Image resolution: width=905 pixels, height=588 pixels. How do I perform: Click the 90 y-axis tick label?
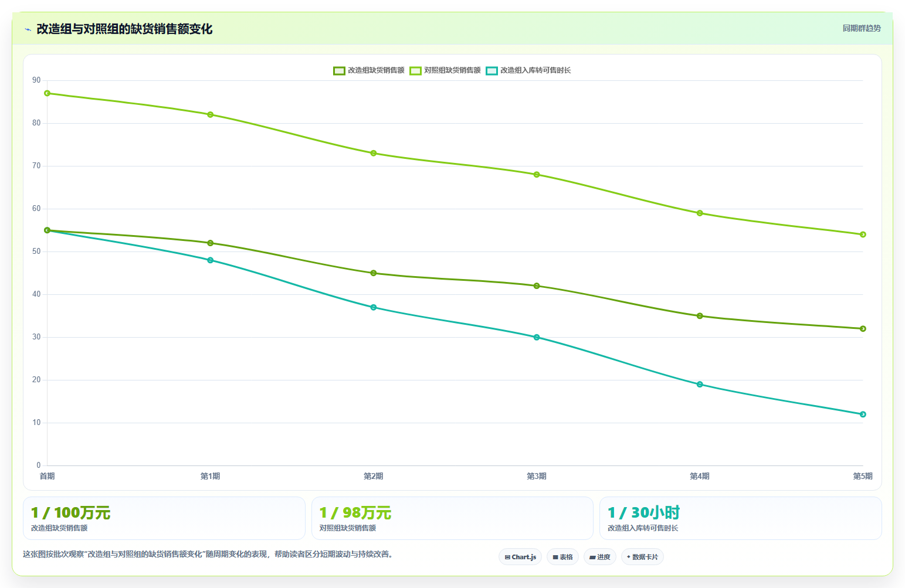(37, 80)
